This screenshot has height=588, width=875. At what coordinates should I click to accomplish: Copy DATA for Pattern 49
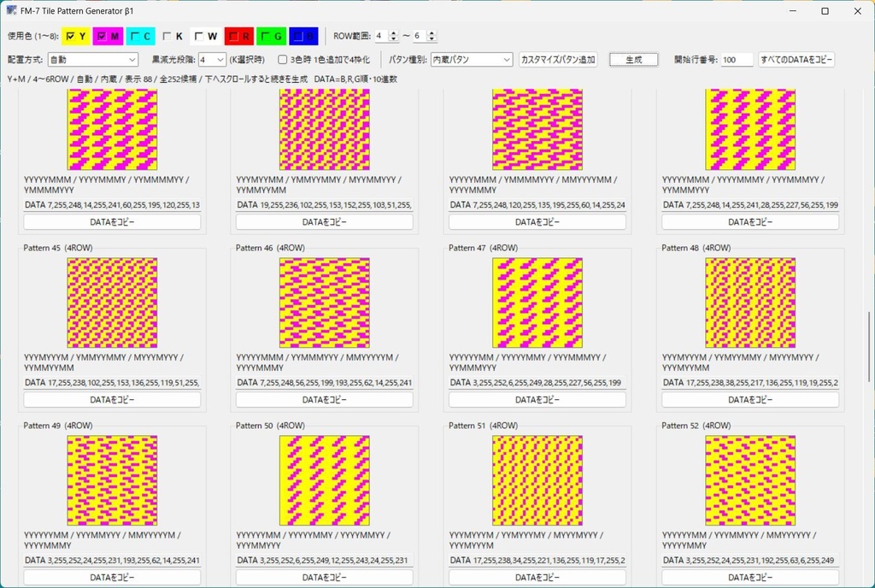click(x=112, y=578)
